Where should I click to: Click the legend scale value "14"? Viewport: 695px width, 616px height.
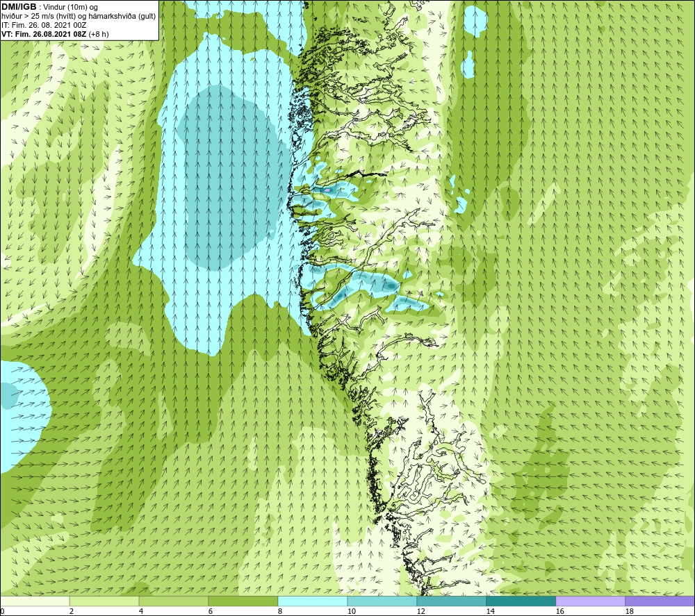click(x=490, y=612)
